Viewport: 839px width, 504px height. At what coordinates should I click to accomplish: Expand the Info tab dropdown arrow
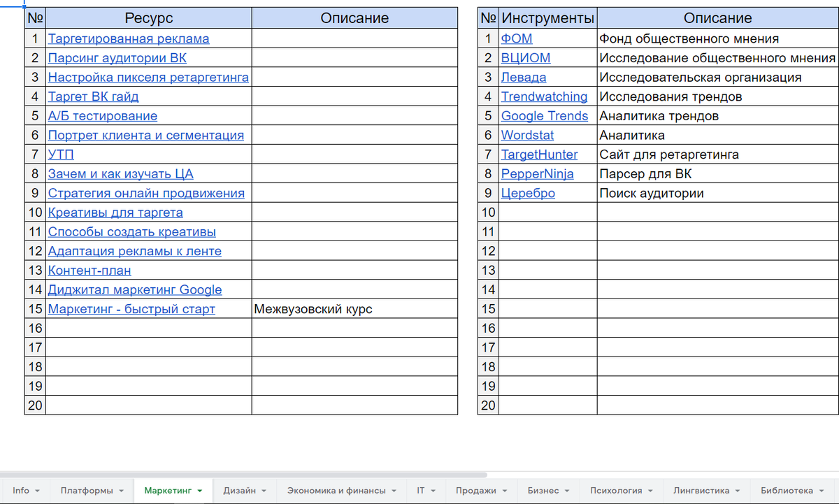[x=37, y=491]
